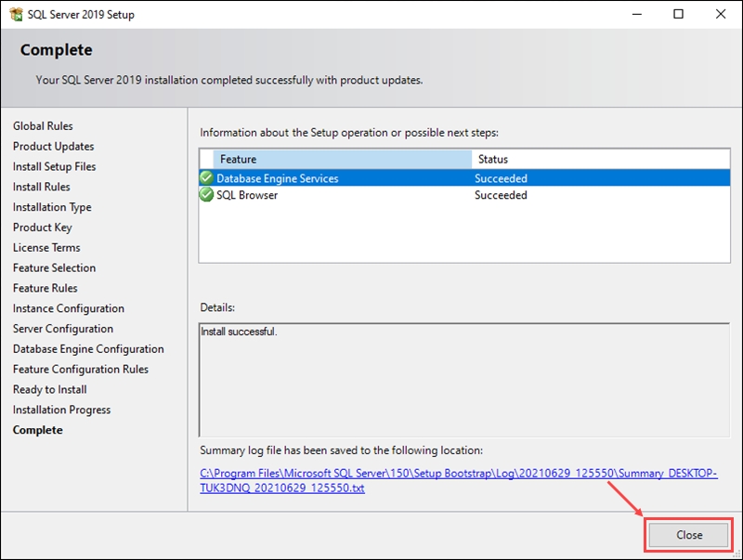Viewport: 743px width, 560px height.
Task: Click the Product Key step
Action: (42, 228)
